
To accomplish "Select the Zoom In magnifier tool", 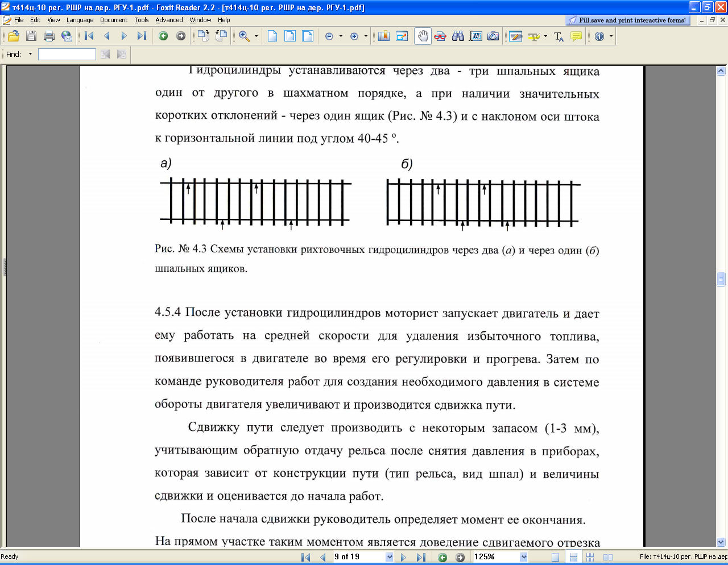I will pyautogui.click(x=244, y=36).
